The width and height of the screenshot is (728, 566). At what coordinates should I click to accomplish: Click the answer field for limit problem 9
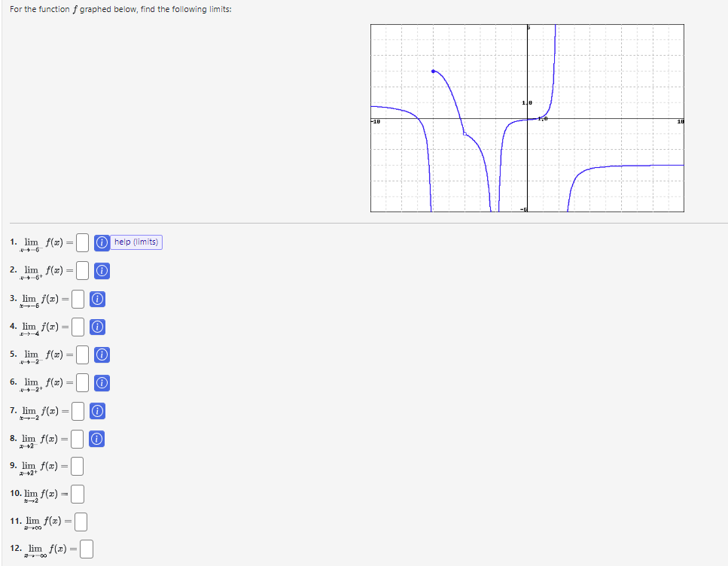pos(77,466)
